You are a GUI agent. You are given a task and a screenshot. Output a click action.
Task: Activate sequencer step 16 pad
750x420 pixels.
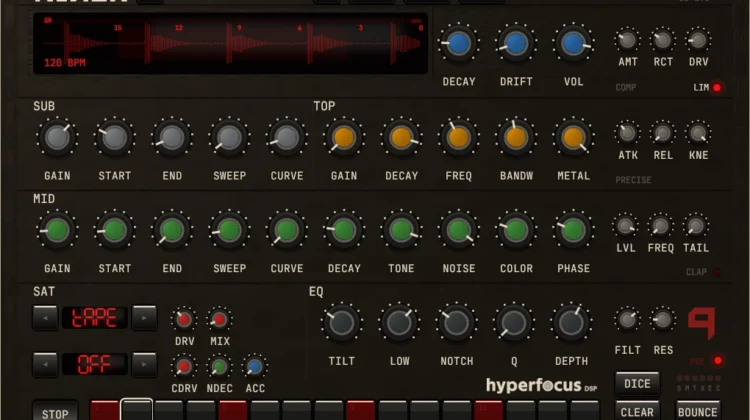(585, 411)
